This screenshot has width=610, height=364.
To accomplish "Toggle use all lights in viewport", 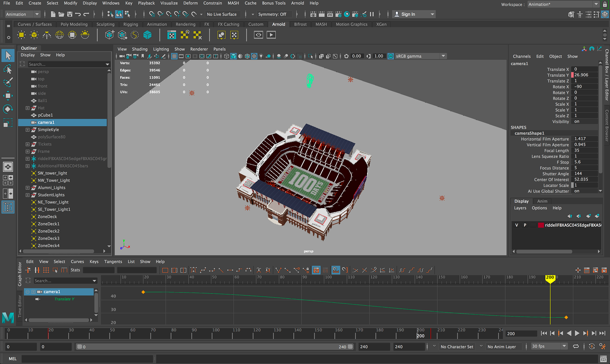I will tap(261, 56).
